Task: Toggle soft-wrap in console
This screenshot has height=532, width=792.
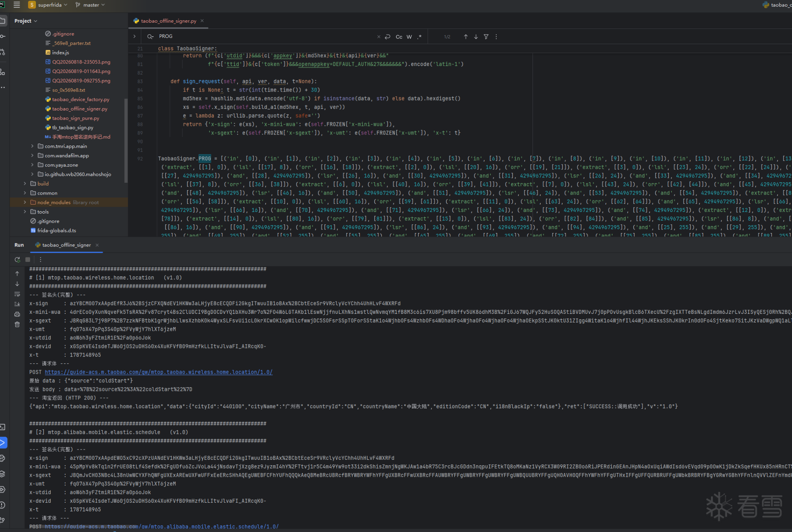Action: [17, 294]
